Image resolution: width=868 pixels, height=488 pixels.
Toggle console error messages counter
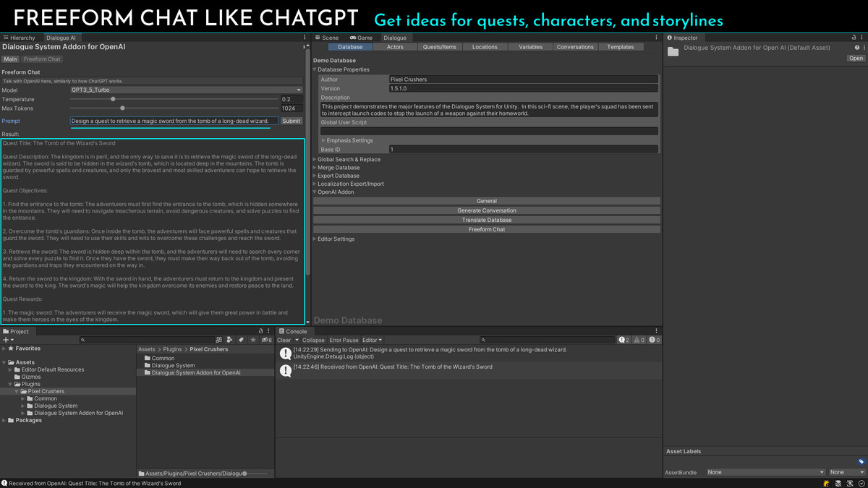coord(655,340)
